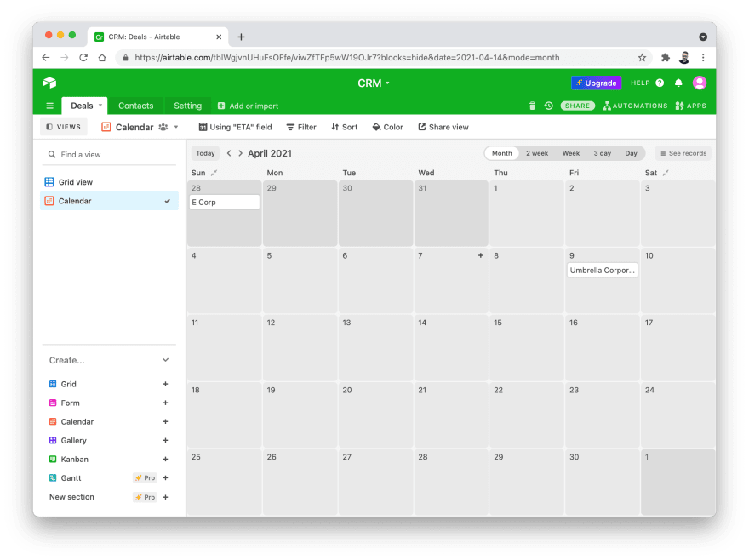Screen dimensions: 749x560
Task: Click the Share button
Action: pyautogui.click(x=578, y=106)
